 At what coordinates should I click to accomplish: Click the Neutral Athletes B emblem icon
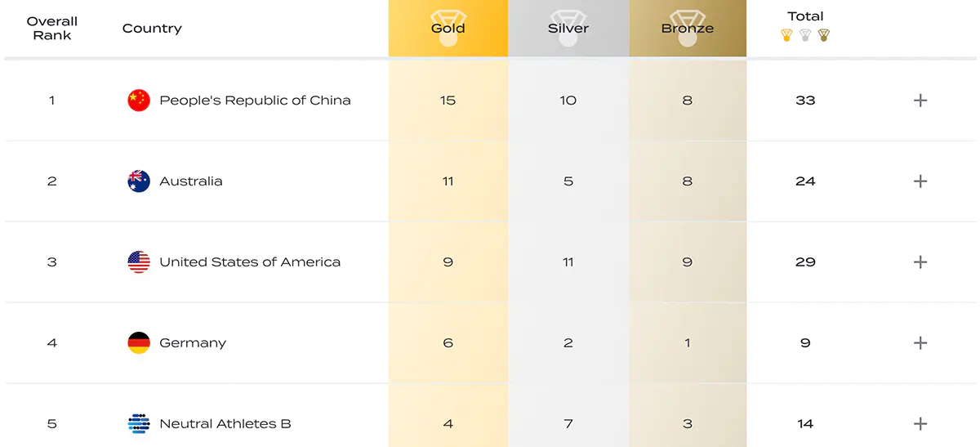(x=139, y=424)
